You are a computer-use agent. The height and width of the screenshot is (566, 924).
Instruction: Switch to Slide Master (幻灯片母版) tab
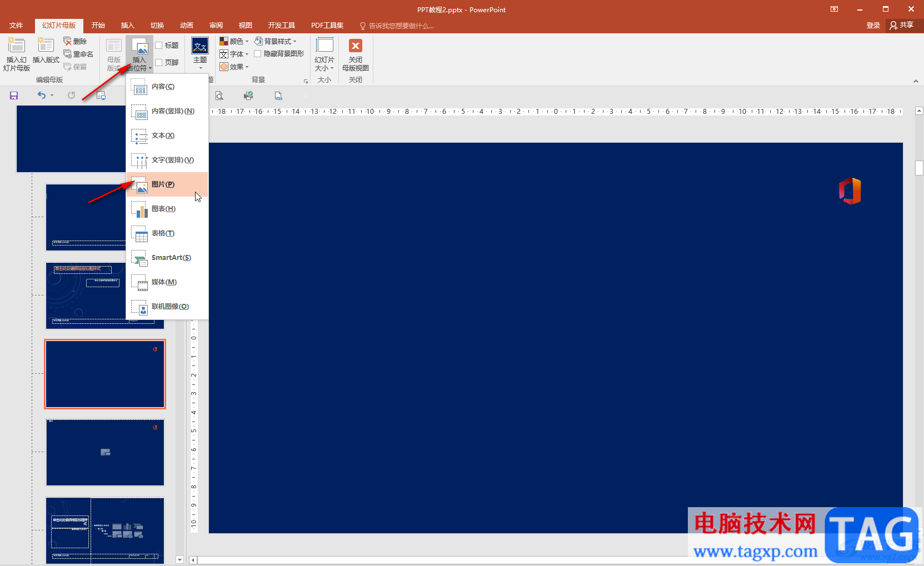59,26
